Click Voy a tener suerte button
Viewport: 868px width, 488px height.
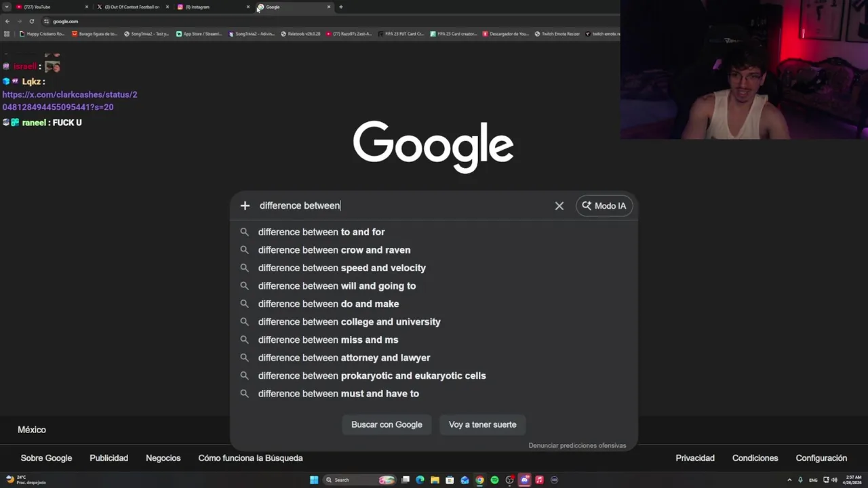[x=482, y=425]
